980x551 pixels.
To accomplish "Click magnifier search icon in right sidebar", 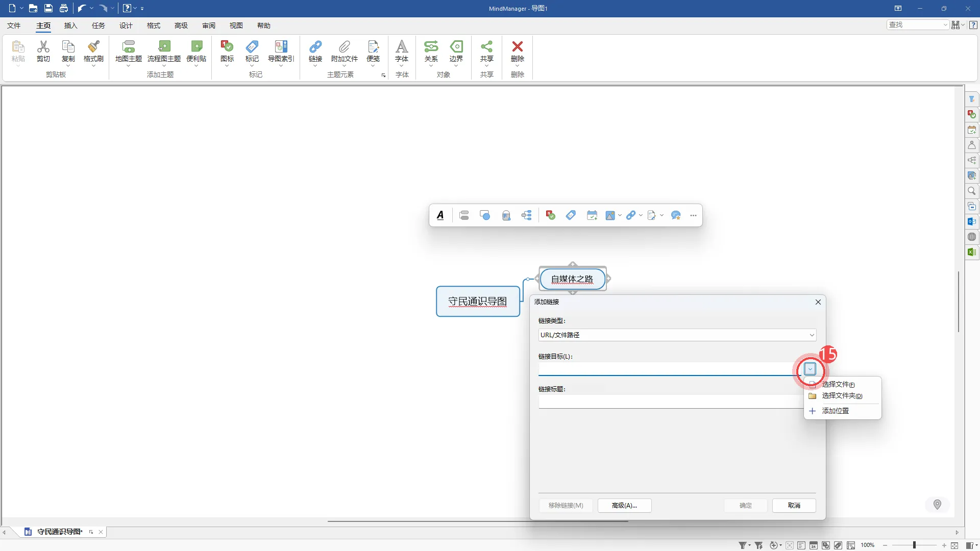I will point(972,191).
